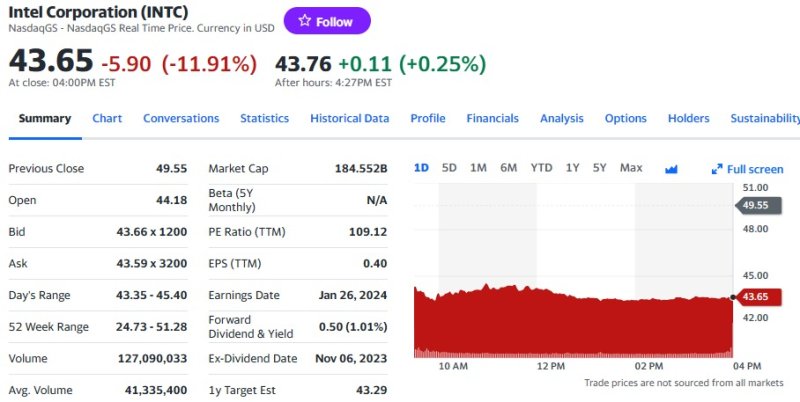Viewport: 800px width, 402px height.
Task: Open the chart type area icon
Action: 671,168
